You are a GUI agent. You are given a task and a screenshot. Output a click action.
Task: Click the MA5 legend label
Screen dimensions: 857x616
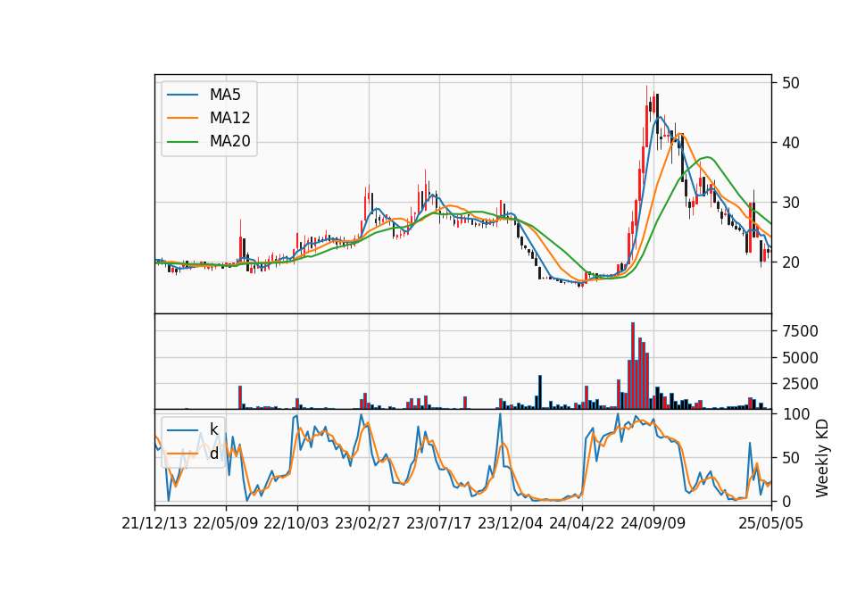coord(225,95)
